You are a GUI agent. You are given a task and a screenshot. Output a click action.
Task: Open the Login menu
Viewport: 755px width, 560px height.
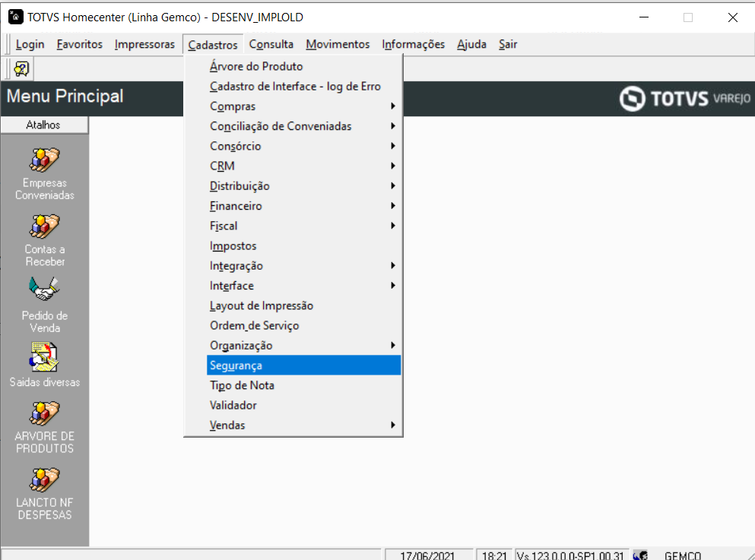coord(30,44)
